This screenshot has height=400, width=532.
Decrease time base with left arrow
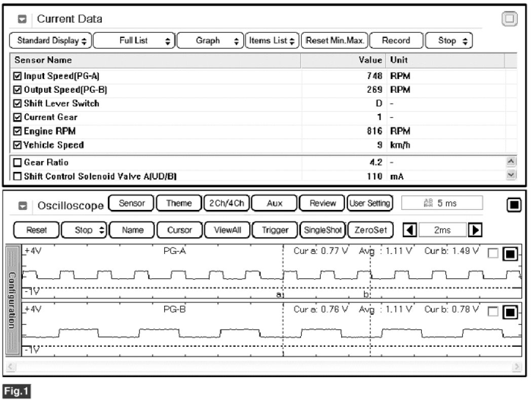click(x=409, y=230)
